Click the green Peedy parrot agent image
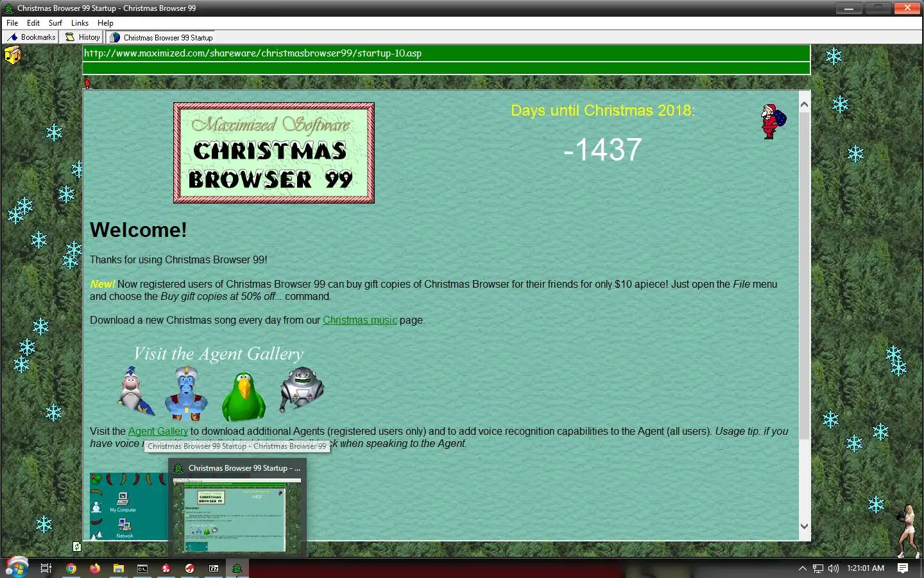 tap(244, 397)
